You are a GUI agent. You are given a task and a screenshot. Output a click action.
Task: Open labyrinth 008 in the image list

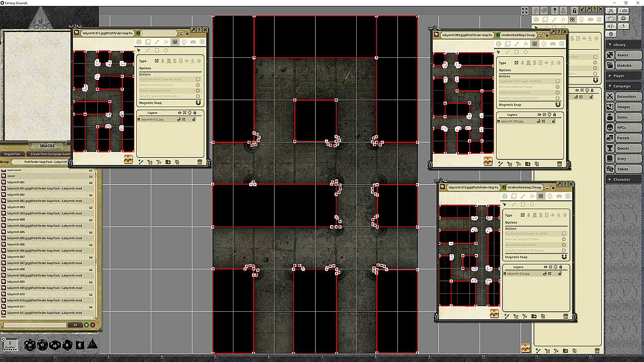(x=16, y=269)
